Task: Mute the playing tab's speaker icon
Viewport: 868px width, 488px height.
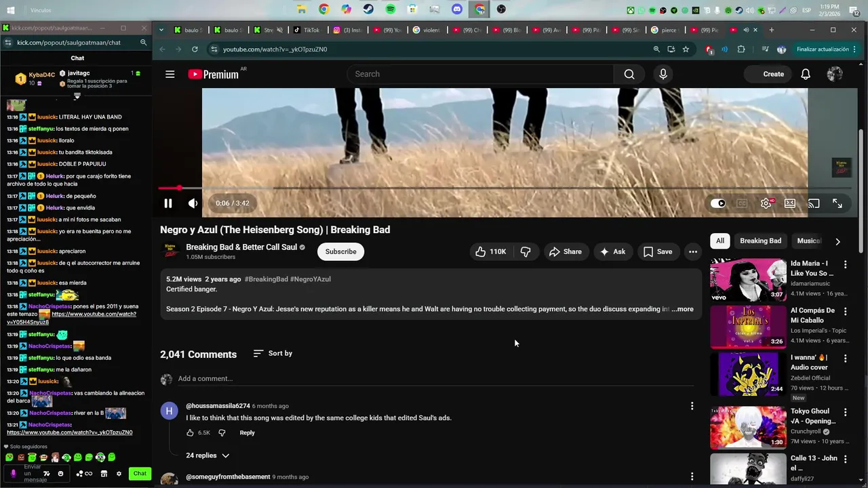Action: (746, 30)
